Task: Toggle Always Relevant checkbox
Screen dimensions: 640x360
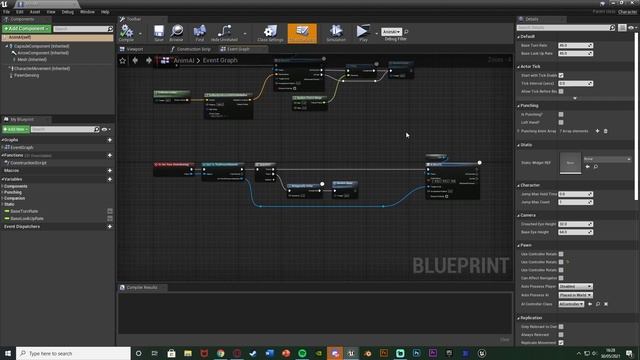Action: tap(561, 335)
